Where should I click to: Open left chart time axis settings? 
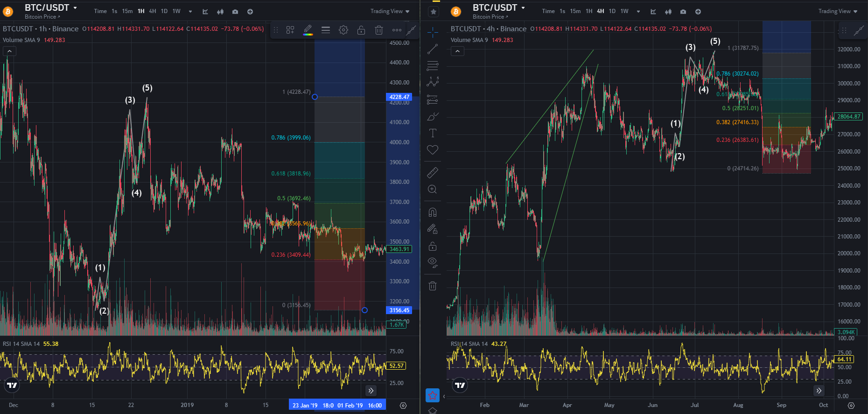coord(403,406)
